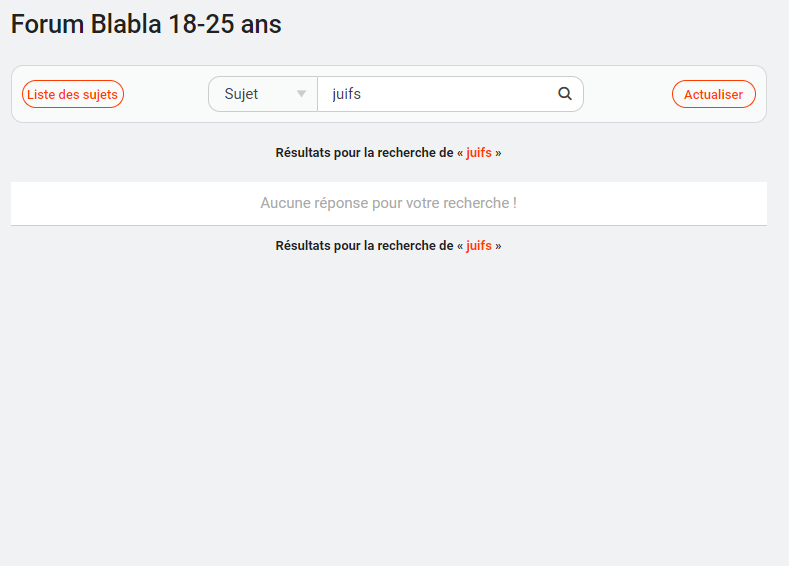Click the red juifs keyword above results
The image size is (789, 566).
pyautogui.click(x=479, y=153)
